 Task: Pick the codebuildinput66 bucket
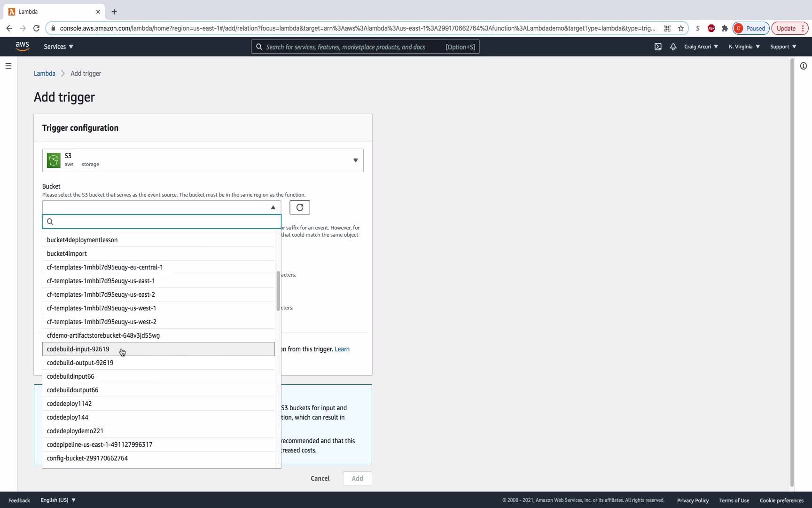159,376
